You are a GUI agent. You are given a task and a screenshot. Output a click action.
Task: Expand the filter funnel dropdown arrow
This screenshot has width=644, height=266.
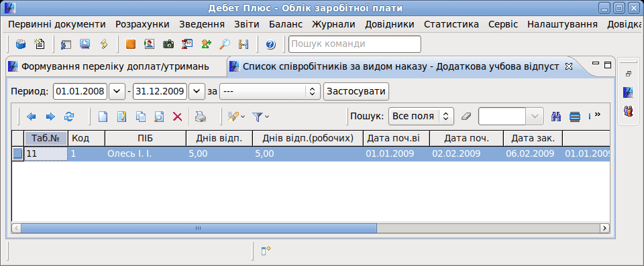pos(267,117)
